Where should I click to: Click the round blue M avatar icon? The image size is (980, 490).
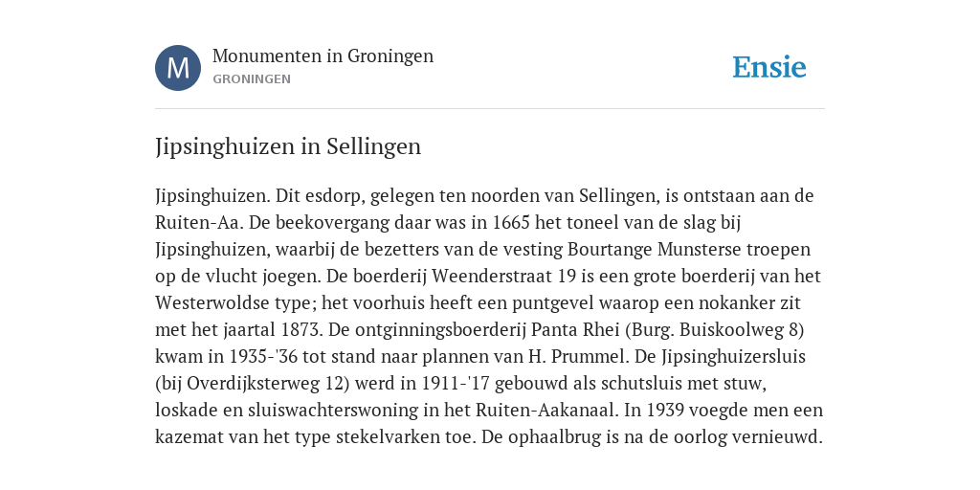(x=178, y=68)
